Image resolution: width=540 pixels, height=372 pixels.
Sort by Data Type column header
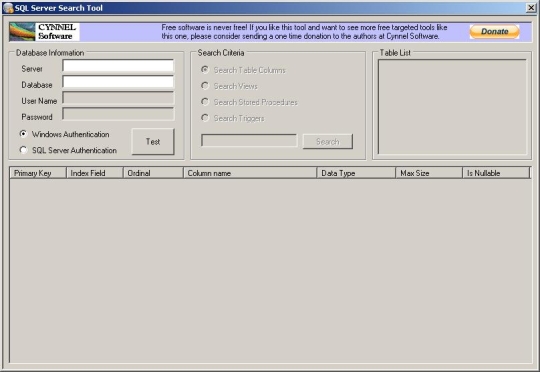point(356,173)
